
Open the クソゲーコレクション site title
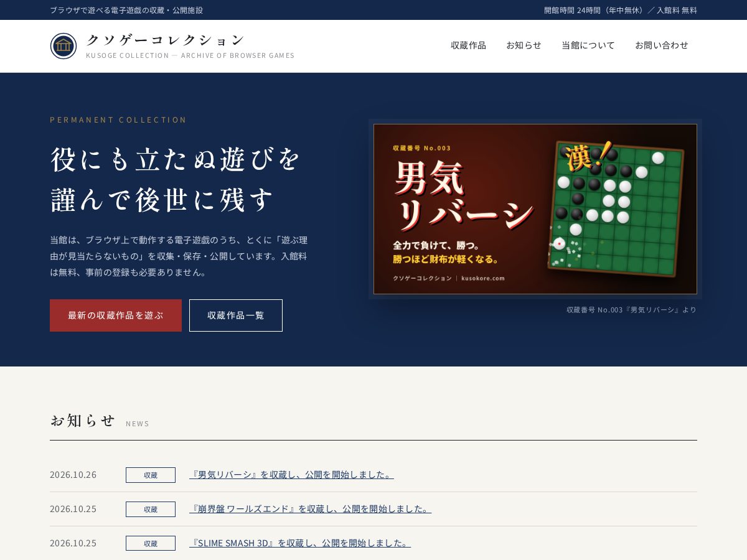tap(166, 40)
